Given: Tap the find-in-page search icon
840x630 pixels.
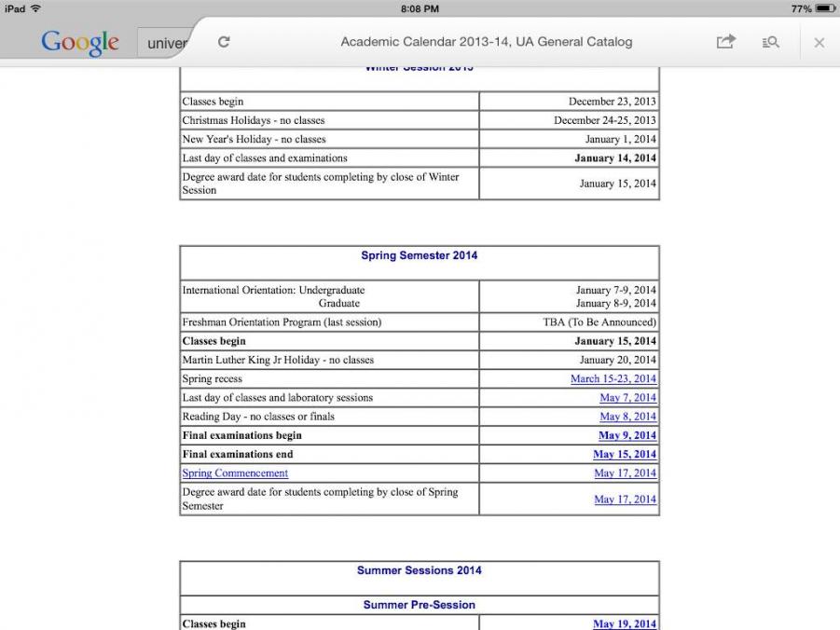Looking at the screenshot, I should pyautogui.click(x=771, y=42).
